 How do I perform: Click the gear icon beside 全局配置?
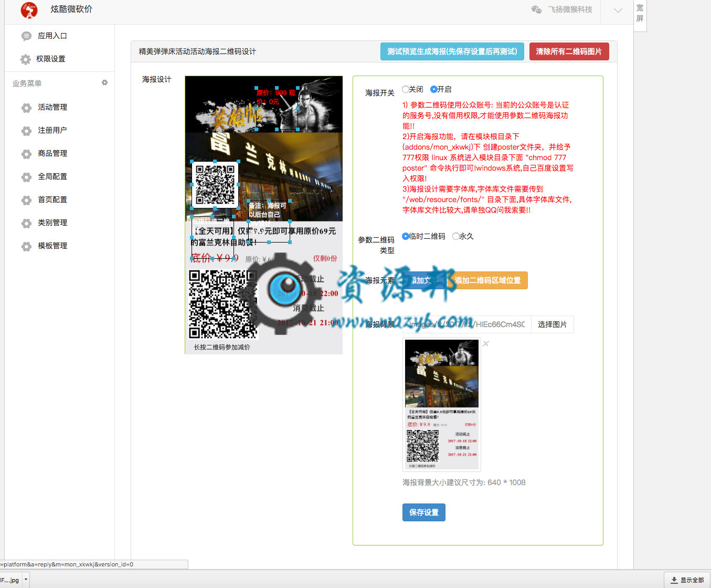[x=26, y=177]
